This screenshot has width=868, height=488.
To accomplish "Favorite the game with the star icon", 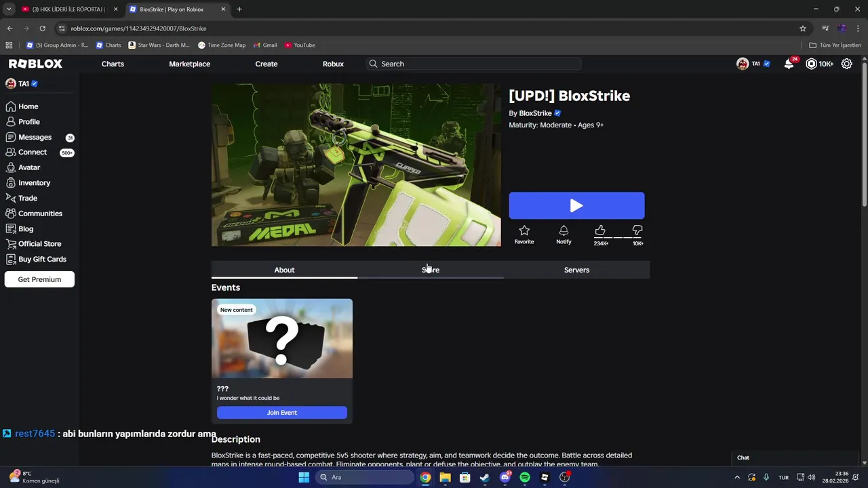I will click(524, 230).
